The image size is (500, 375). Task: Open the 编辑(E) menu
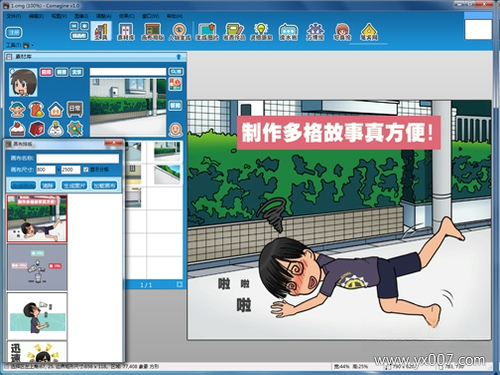click(36, 16)
